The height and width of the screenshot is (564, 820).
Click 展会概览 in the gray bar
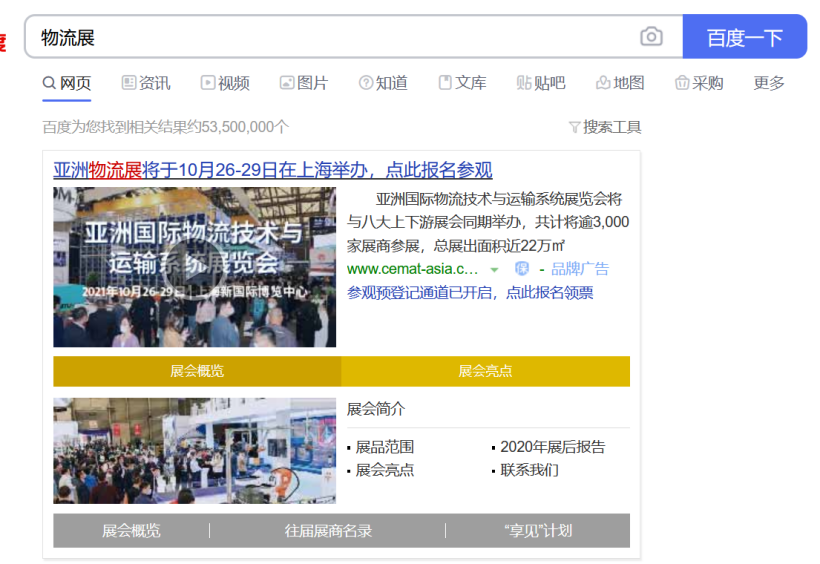click(131, 531)
